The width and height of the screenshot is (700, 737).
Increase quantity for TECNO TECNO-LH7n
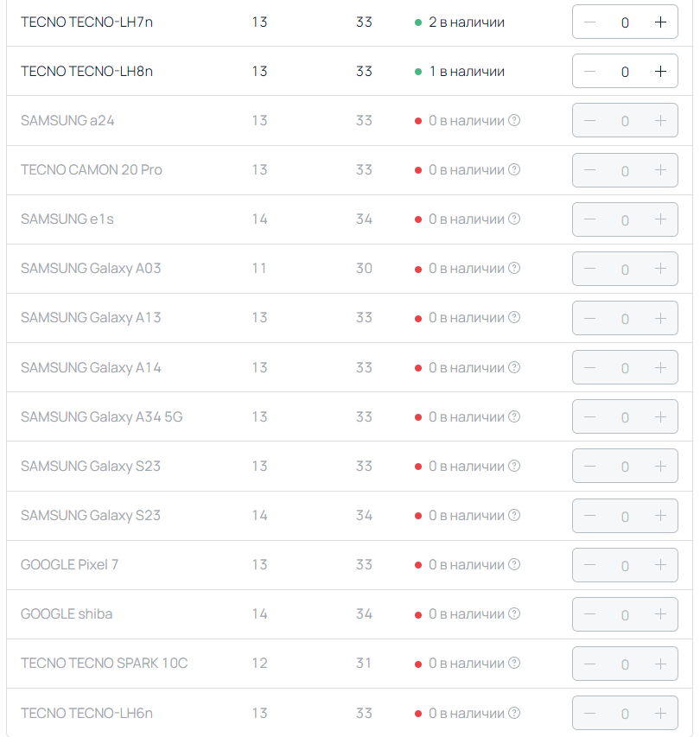(660, 22)
